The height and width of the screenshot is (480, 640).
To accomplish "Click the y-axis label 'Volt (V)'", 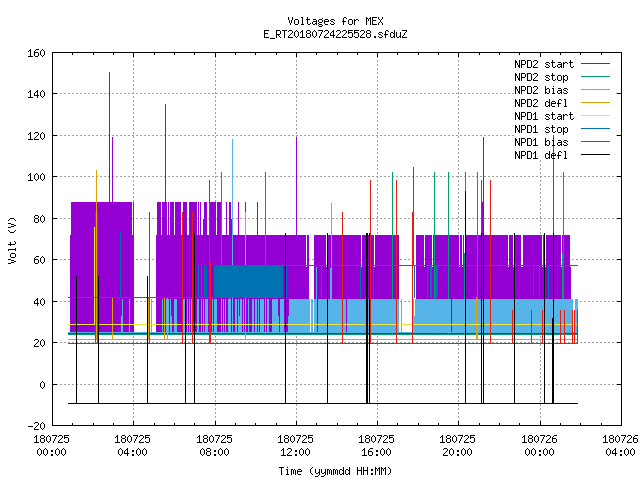I will click(x=13, y=240).
